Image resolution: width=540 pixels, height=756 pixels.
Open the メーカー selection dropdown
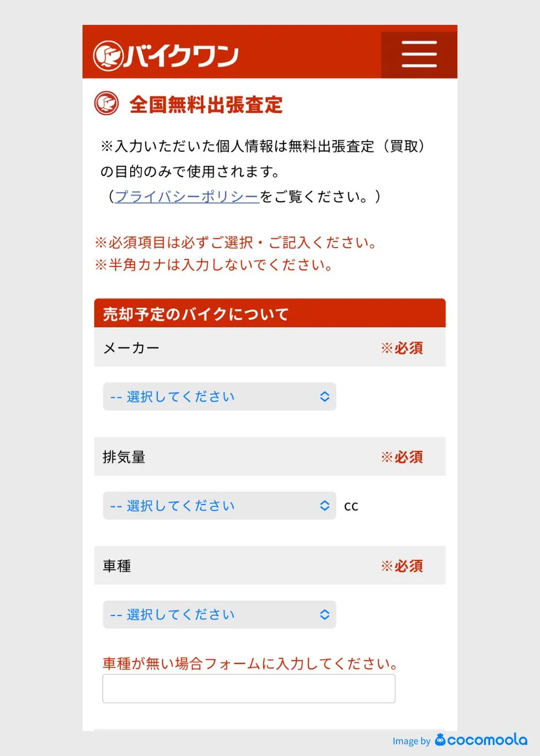point(219,397)
